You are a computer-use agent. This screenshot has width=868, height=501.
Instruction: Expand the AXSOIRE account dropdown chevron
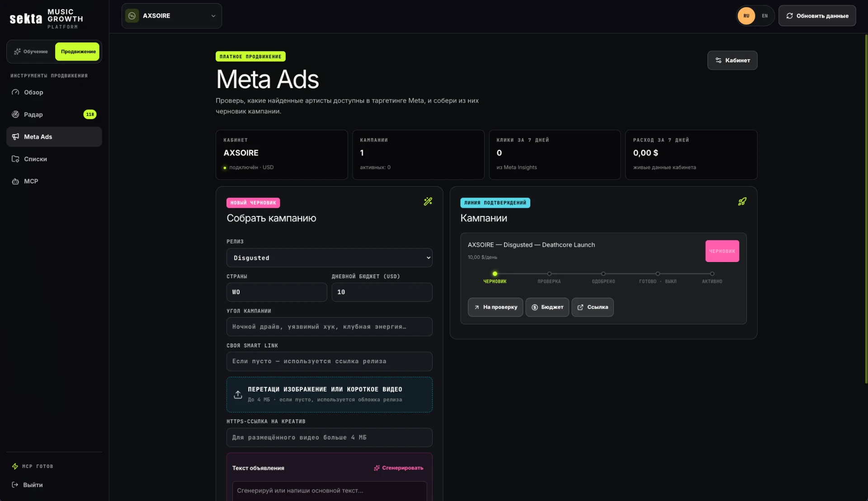tap(213, 16)
